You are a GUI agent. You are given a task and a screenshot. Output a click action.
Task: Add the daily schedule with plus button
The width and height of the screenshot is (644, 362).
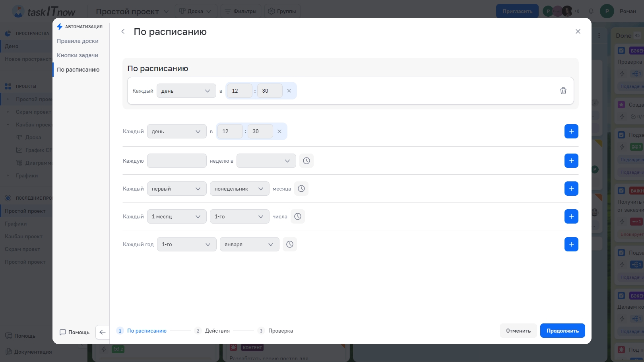[571, 131]
